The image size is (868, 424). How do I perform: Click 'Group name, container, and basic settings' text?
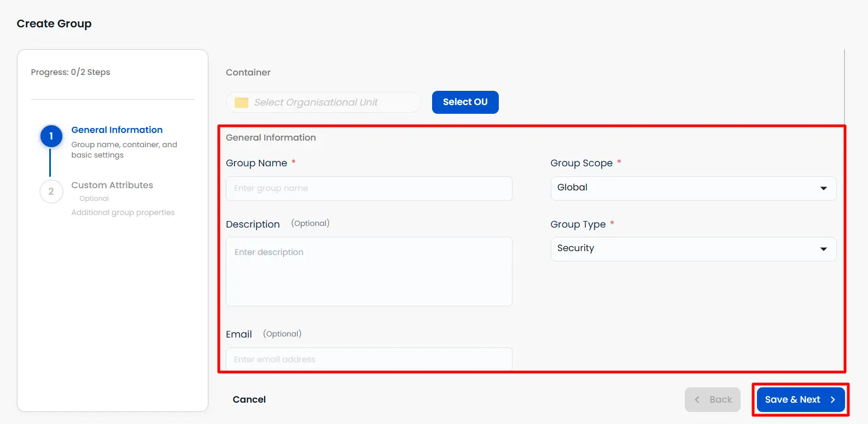[124, 150]
